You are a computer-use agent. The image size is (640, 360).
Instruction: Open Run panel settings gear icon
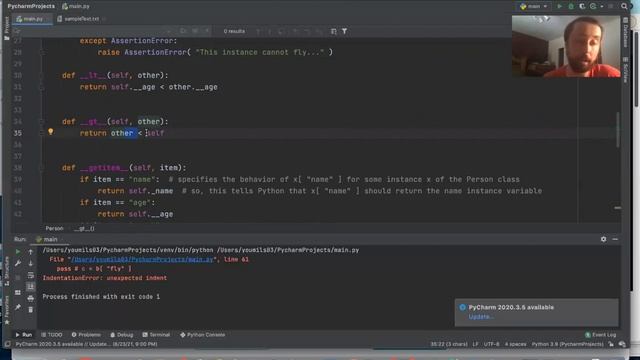click(x=603, y=239)
